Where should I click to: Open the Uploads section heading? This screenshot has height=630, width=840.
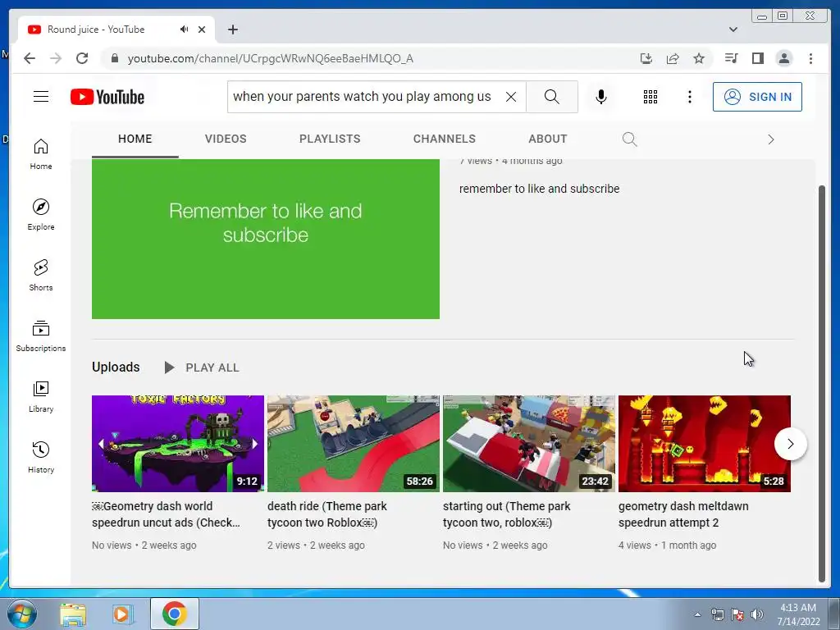(116, 367)
